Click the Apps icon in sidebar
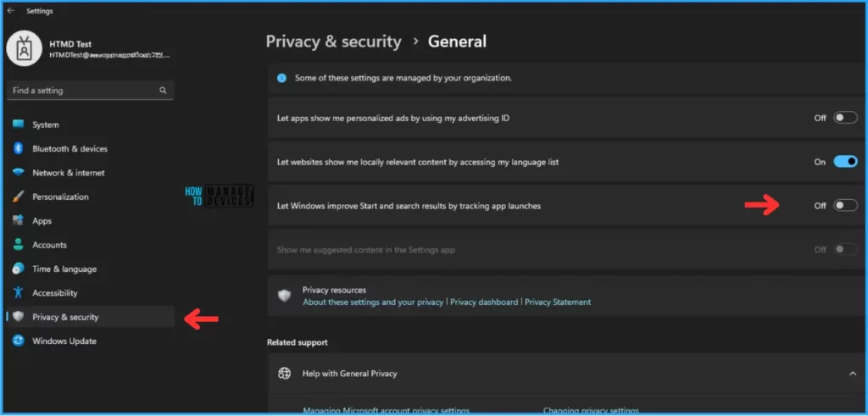The width and height of the screenshot is (868, 416). point(19,221)
